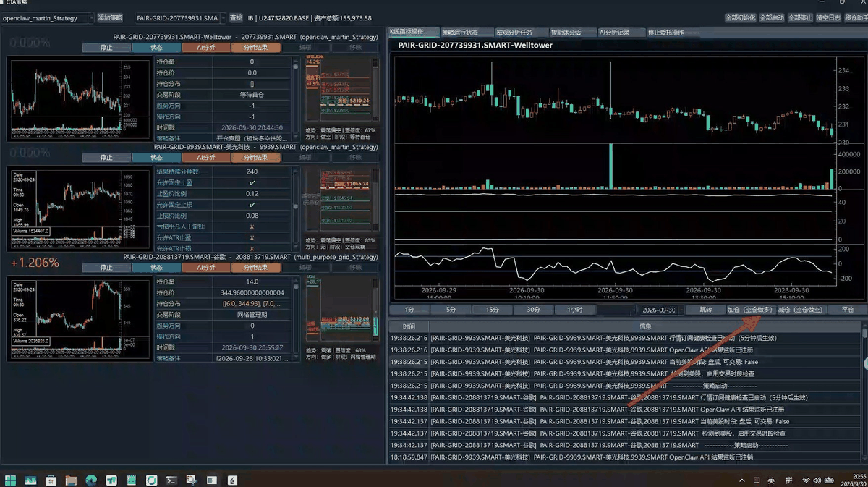
Task: Click the 加仓（空仓做多） button
Action: click(x=750, y=310)
